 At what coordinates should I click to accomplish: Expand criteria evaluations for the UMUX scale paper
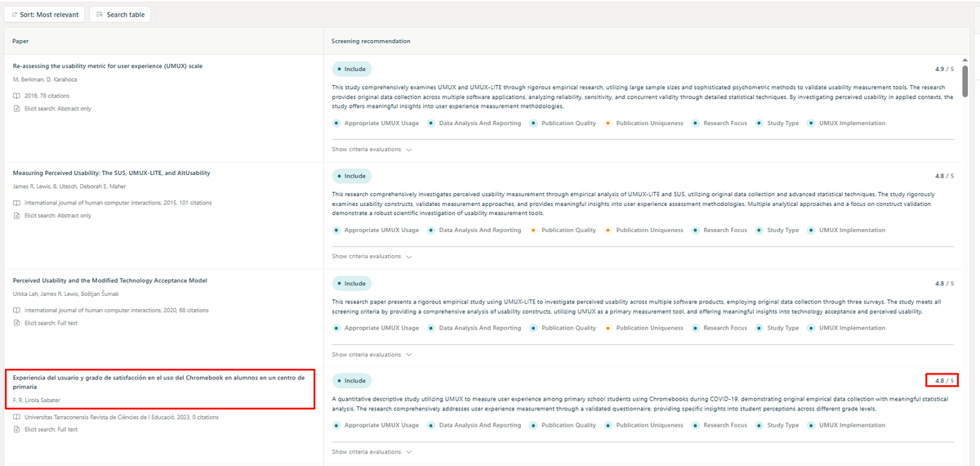[x=372, y=150]
